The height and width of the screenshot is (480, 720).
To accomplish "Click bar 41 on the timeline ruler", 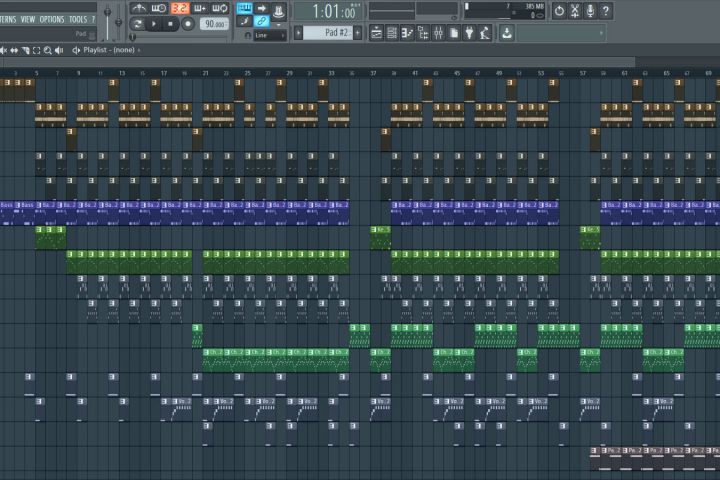I will [x=415, y=73].
